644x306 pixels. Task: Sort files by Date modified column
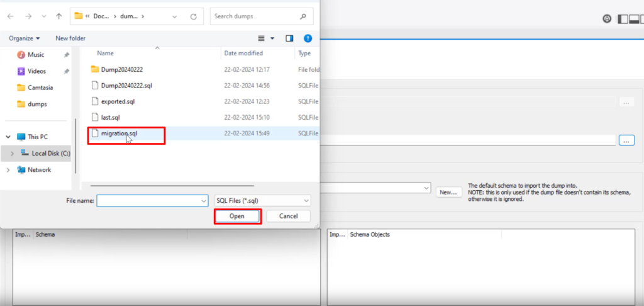[243, 54]
